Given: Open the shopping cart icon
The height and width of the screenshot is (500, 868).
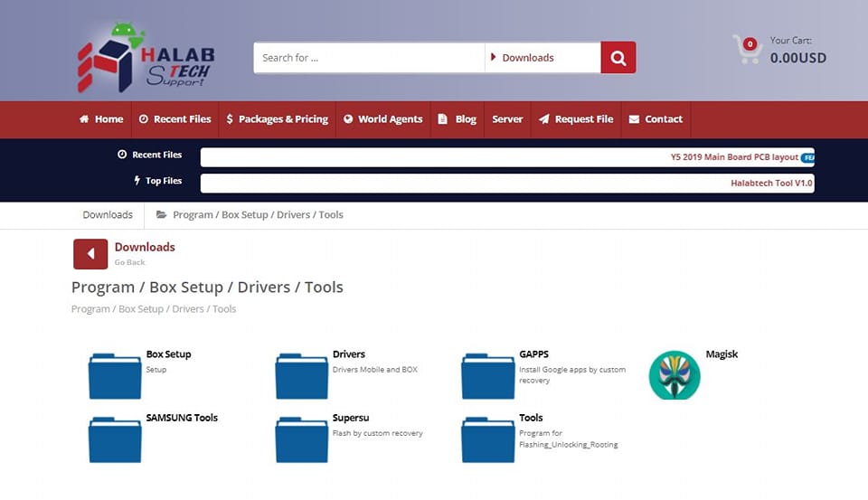Looking at the screenshot, I should click(x=747, y=50).
